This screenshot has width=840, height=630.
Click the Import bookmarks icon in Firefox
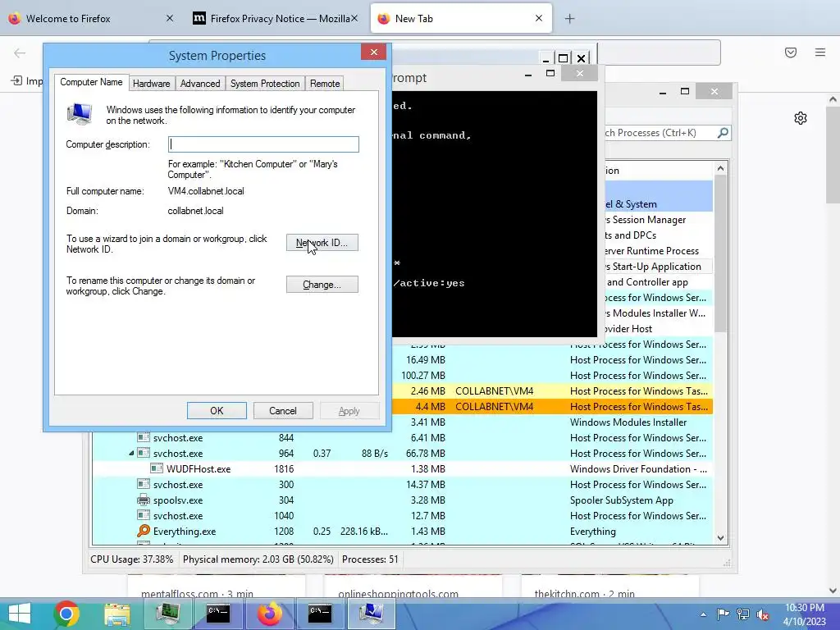pos(16,81)
